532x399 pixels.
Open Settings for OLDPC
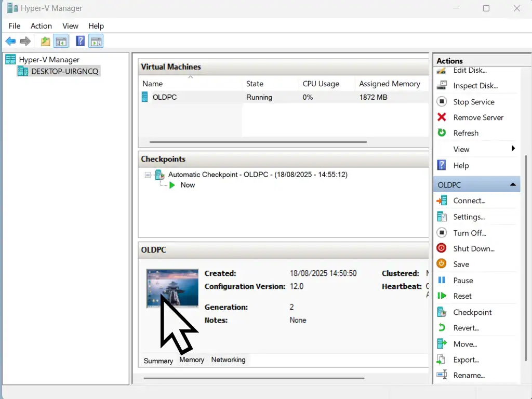pos(469,217)
